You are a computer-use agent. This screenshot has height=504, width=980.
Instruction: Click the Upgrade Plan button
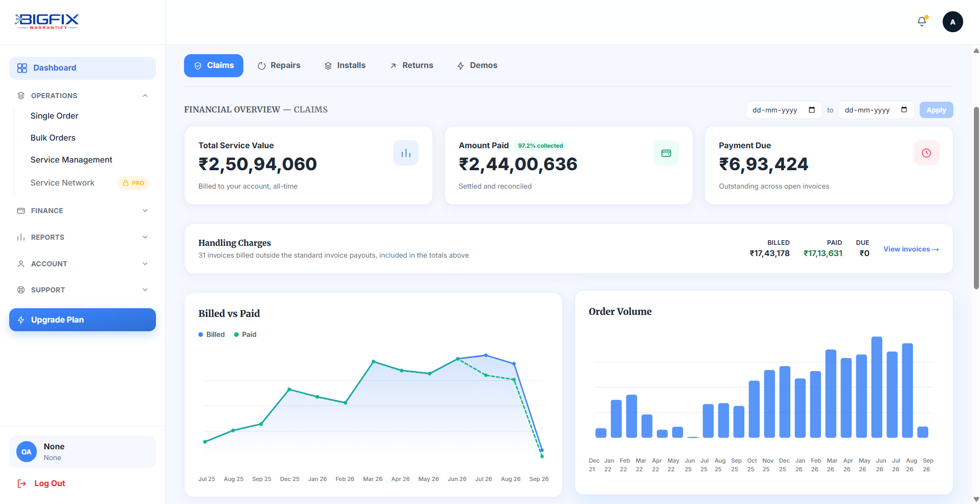tap(82, 320)
